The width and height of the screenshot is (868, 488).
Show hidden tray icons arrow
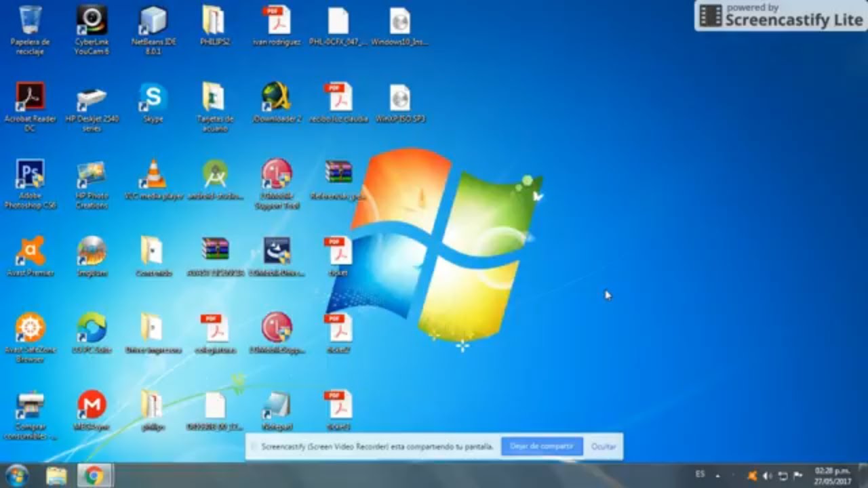[717, 476]
